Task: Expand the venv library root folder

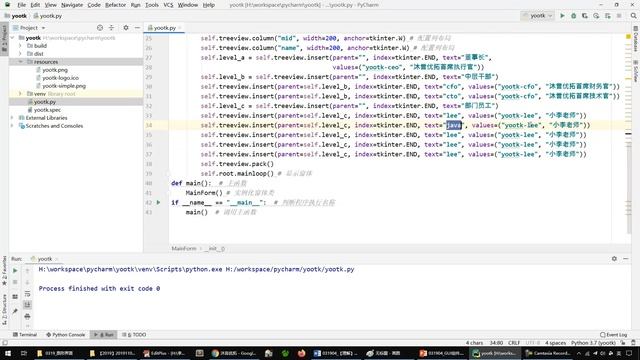Action: (x=20, y=93)
